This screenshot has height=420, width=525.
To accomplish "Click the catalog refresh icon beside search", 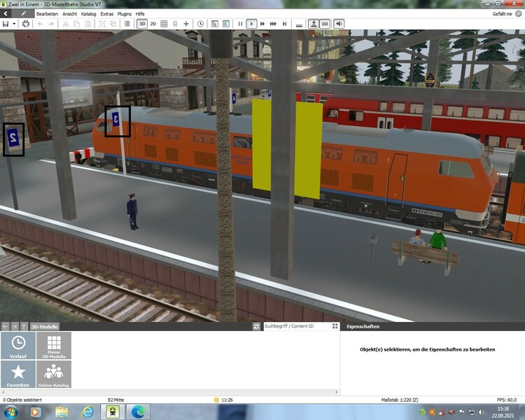I will coord(257,326).
